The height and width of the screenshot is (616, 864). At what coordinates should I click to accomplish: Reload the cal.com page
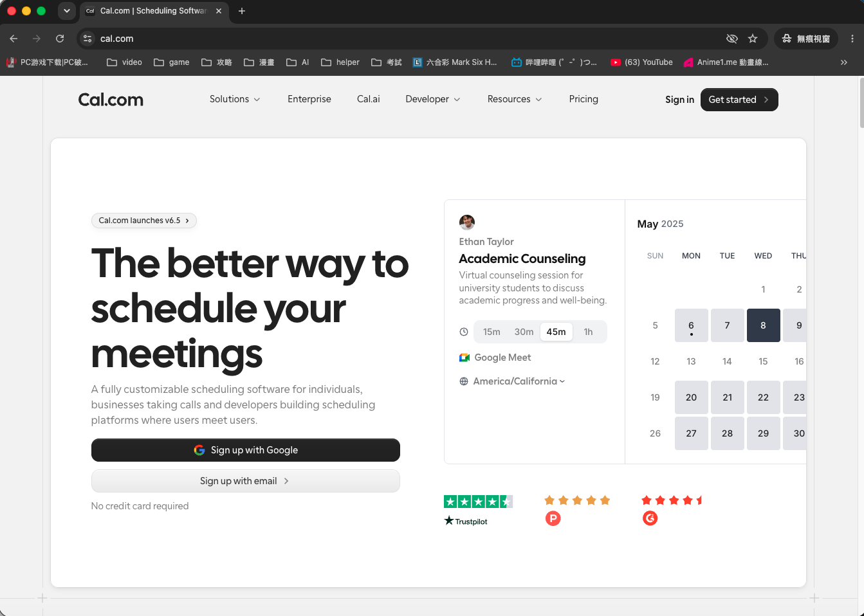[x=60, y=39]
